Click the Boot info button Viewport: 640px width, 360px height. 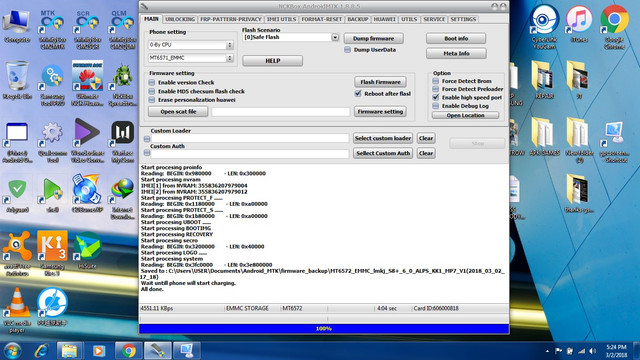click(456, 38)
